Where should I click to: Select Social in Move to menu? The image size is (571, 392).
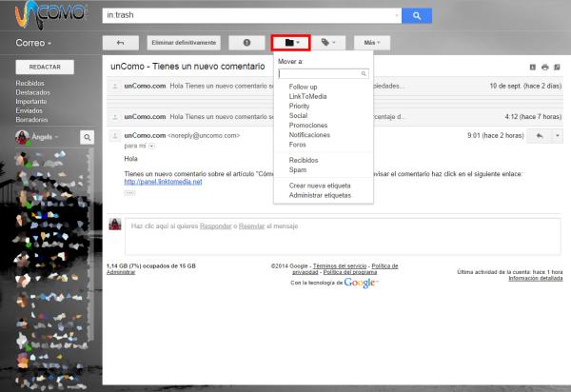[298, 116]
